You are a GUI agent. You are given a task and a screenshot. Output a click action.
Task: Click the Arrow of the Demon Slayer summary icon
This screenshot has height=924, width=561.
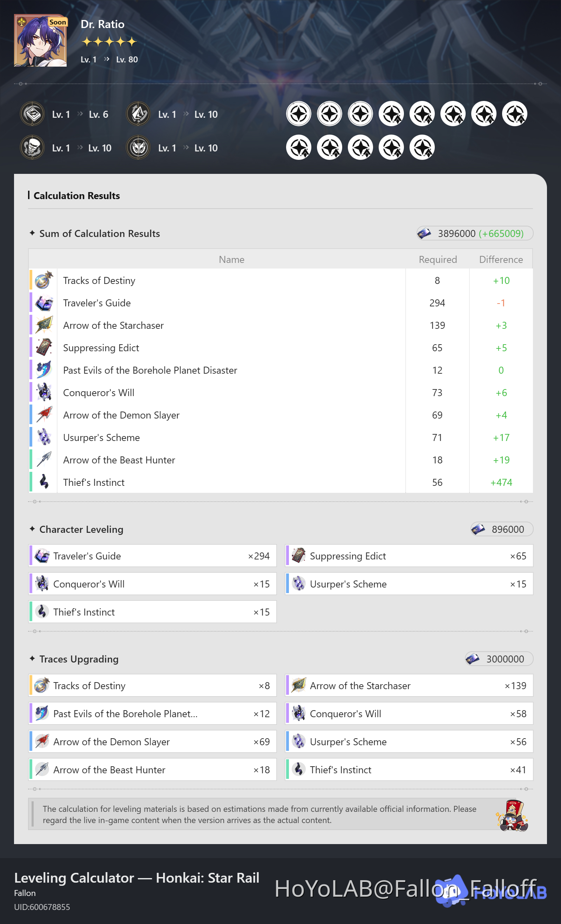click(44, 415)
